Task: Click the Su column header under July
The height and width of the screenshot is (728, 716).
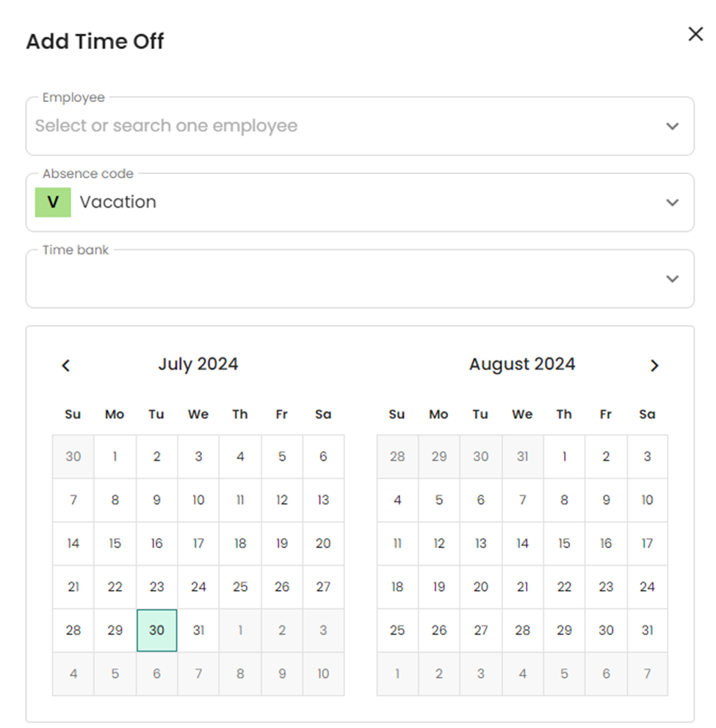Action: (x=73, y=414)
